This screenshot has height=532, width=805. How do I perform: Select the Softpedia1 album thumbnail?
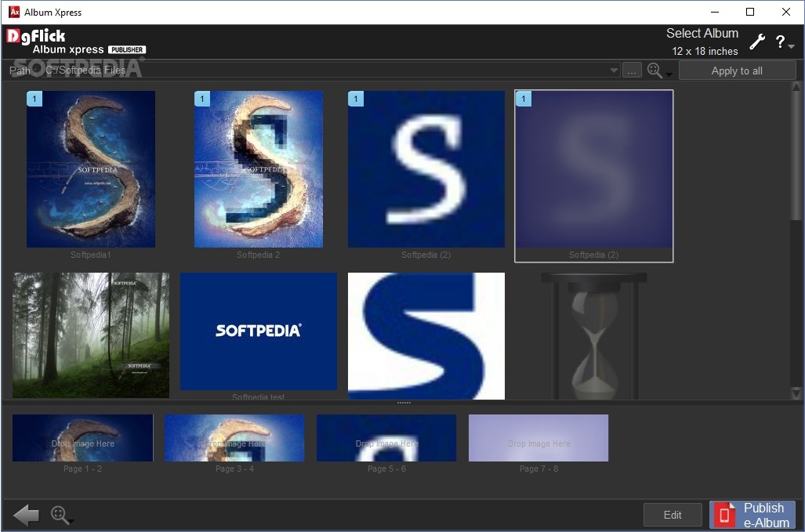91,169
